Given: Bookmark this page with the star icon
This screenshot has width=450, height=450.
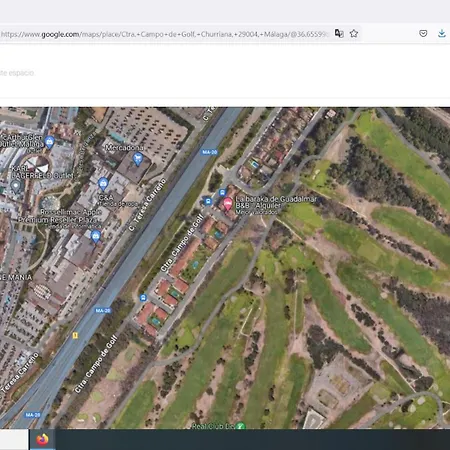Looking at the screenshot, I should pyautogui.click(x=354, y=33).
